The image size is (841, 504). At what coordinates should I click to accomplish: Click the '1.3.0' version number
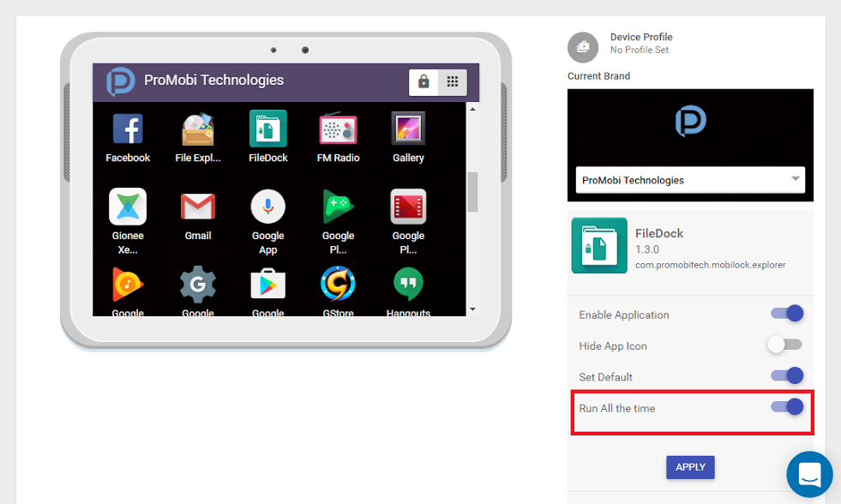[647, 249]
